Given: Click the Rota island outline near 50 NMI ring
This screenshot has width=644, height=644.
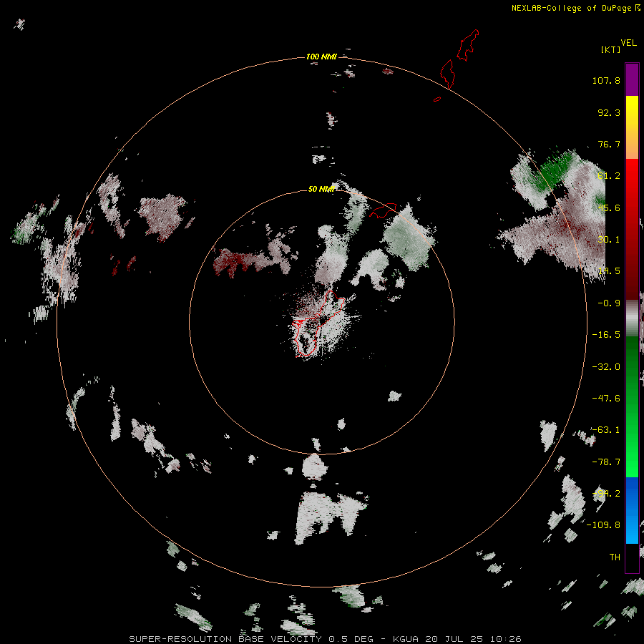Looking at the screenshot, I should [x=384, y=210].
